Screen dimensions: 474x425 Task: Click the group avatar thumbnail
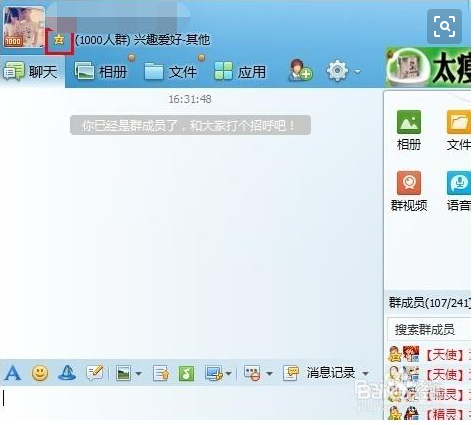coord(23,27)
